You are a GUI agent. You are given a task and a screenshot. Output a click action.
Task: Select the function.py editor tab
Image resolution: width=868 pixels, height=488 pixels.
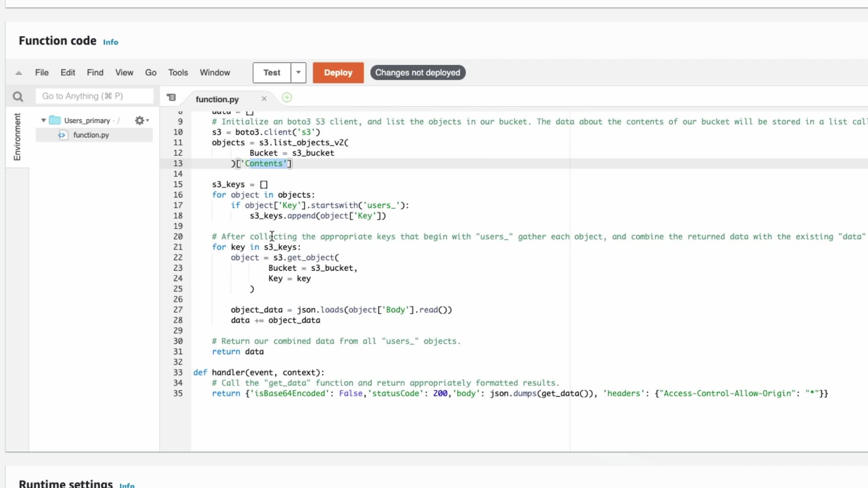coord(217,99)
